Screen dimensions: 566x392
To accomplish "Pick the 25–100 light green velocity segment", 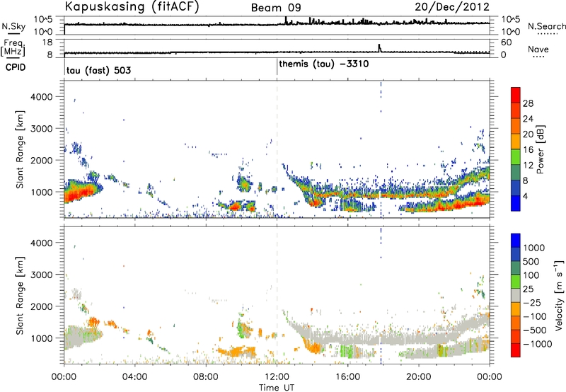I will pyautogui.click(x=516, y=282).
